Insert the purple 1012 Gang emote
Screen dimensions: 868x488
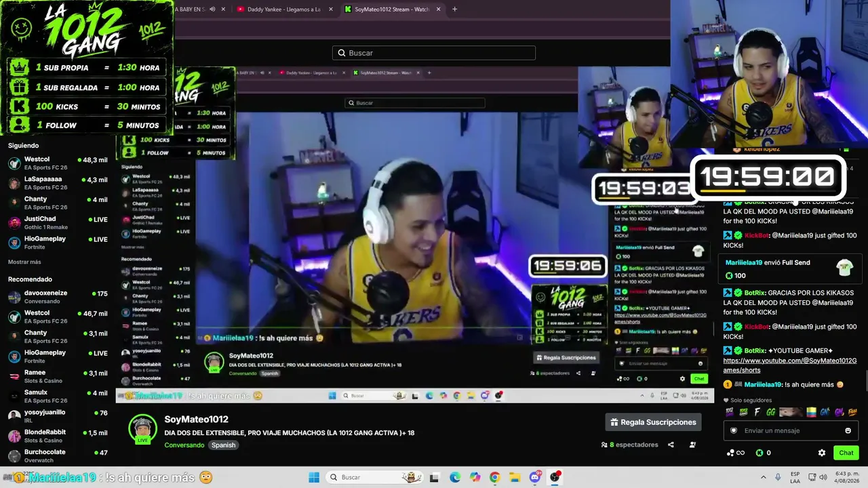click(x=730, y=412)
